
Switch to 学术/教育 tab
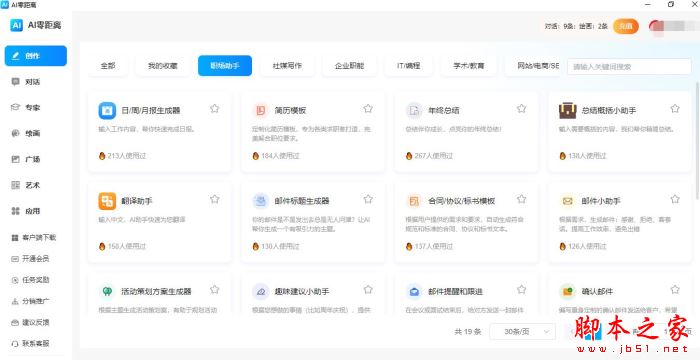469,66
